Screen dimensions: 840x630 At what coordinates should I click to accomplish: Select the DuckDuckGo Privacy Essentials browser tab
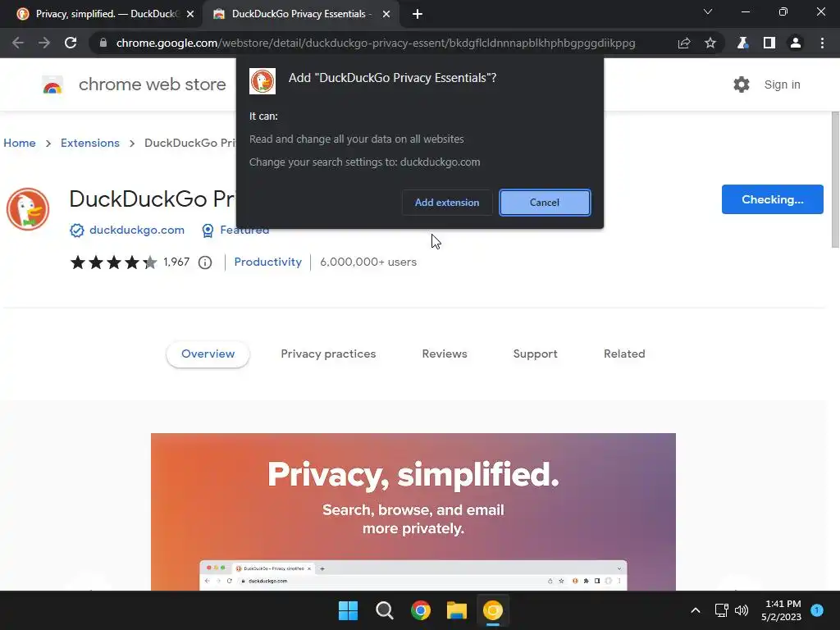301,14
